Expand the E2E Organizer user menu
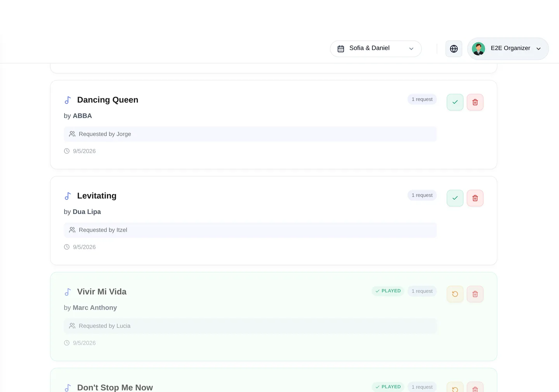Screen dimensions: 559x392 [x=508, y=49]
